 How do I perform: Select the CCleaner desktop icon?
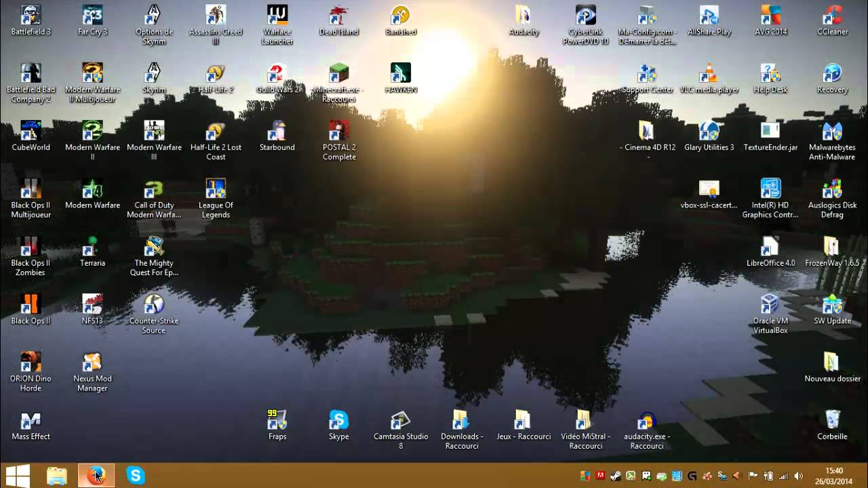tap(832, 15)
